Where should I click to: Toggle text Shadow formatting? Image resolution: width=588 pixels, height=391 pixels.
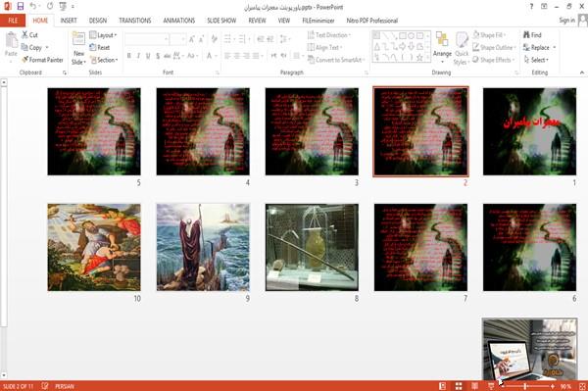click(158, 56)
